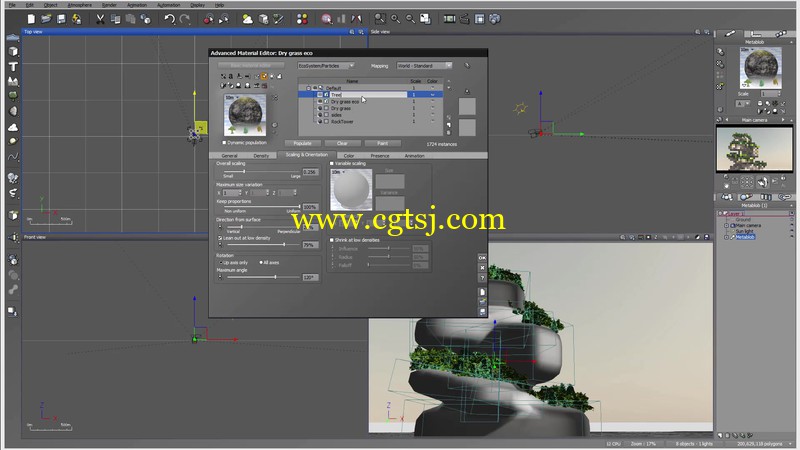The image size is (800, 450).
Task: Adjust the Keep proportions slider
Action: [x=261, y=207]
